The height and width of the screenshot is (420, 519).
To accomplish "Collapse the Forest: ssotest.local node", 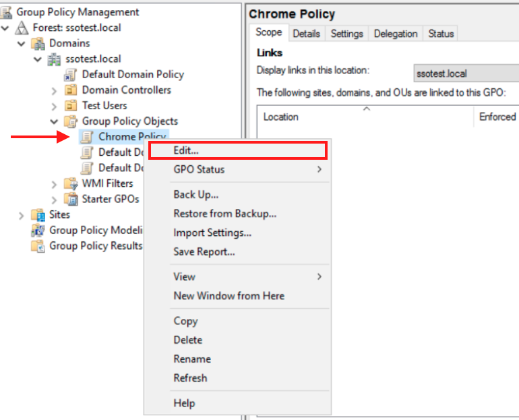I will [x=5, y=28].
